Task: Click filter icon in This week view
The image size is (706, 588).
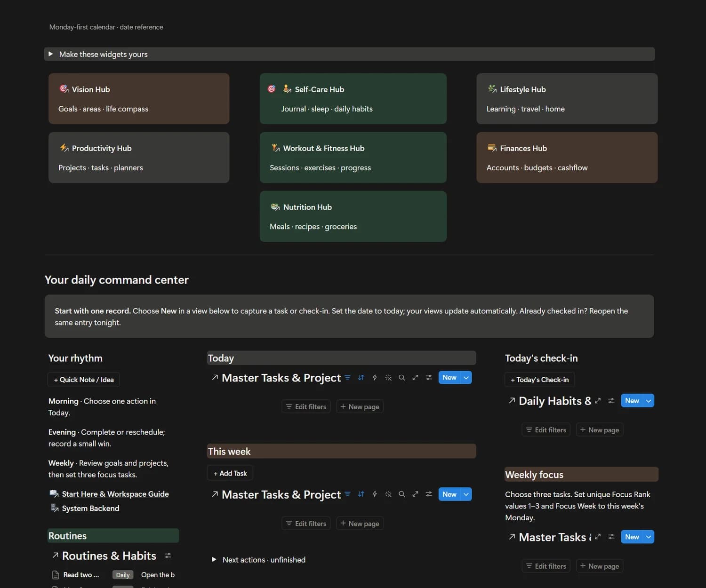Action: (347, 494)
